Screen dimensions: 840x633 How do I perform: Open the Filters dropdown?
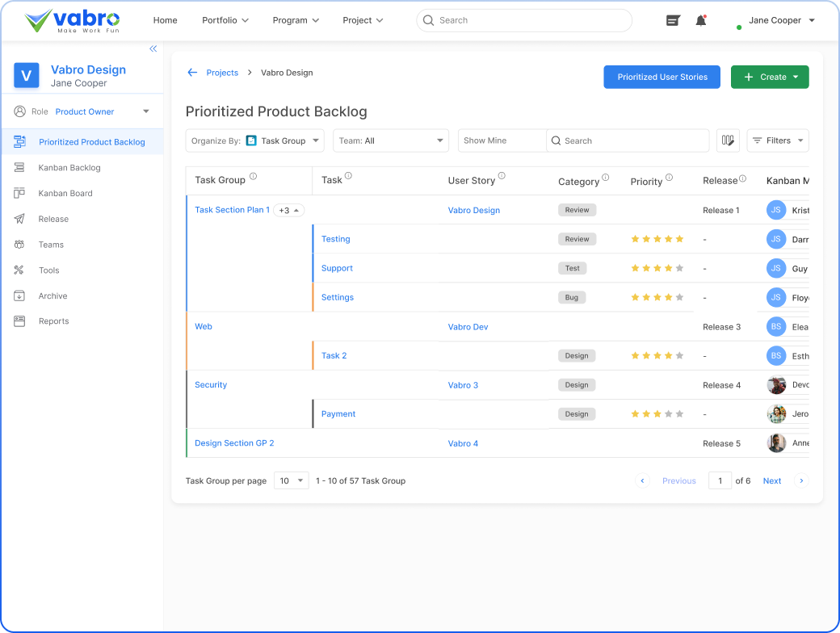tap(777, 140)
